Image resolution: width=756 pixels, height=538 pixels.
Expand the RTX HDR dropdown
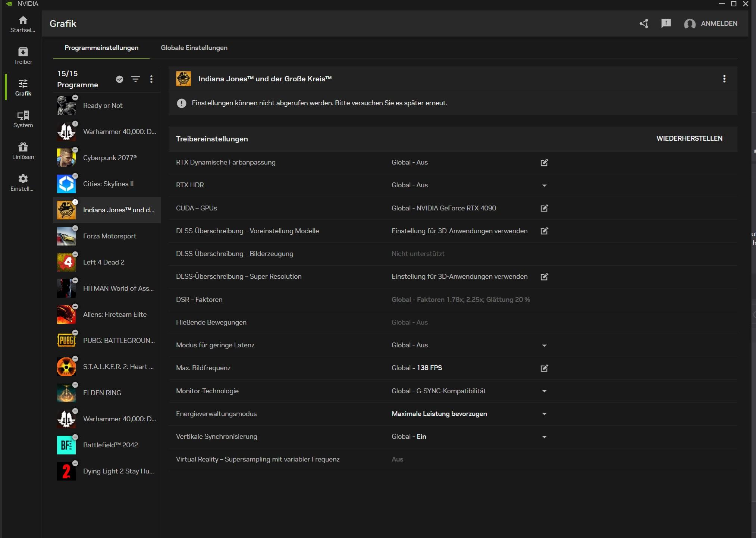[x=544, y=185]
